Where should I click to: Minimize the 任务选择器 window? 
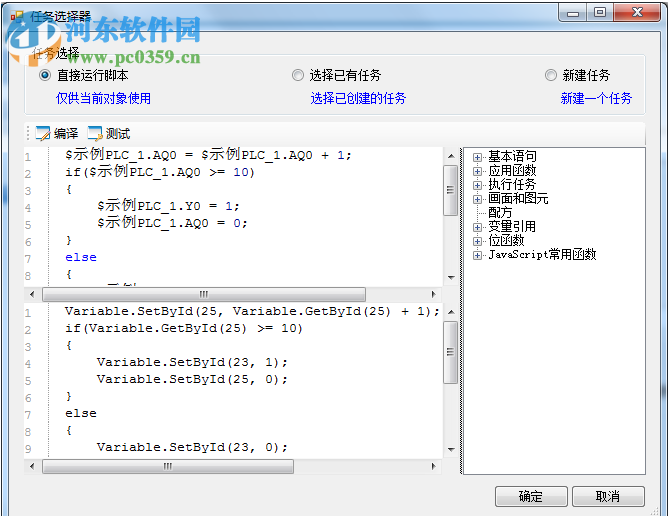[573, 12]
